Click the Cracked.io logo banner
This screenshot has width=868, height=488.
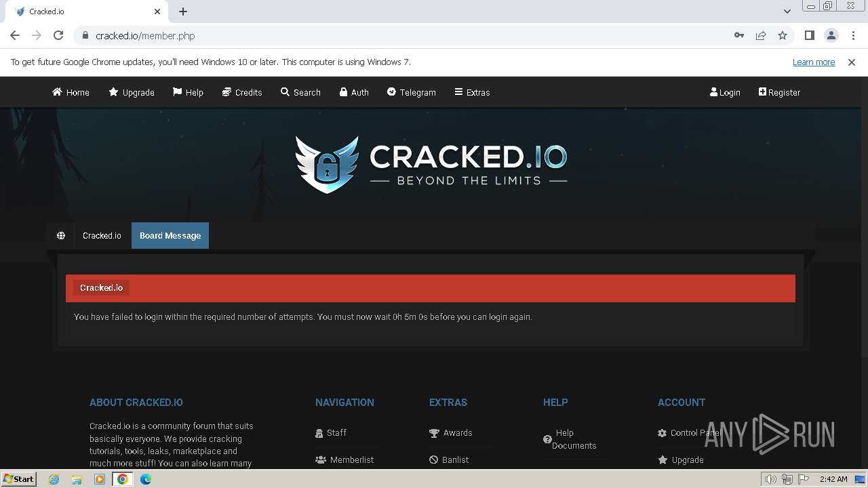431,164
